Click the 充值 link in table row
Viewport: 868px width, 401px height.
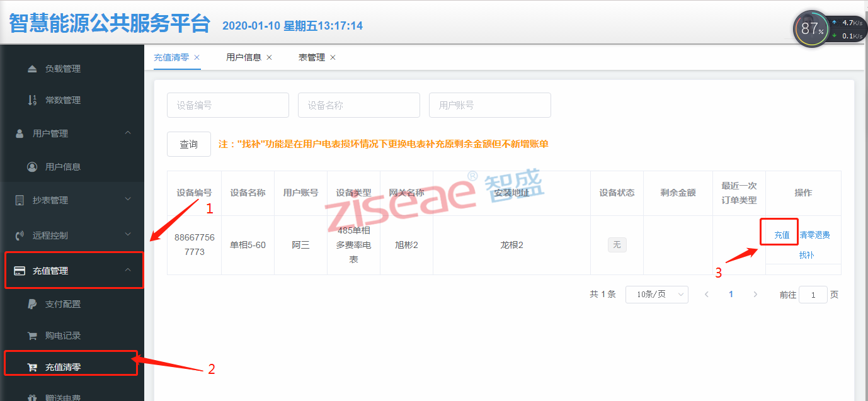click(782, 235)
